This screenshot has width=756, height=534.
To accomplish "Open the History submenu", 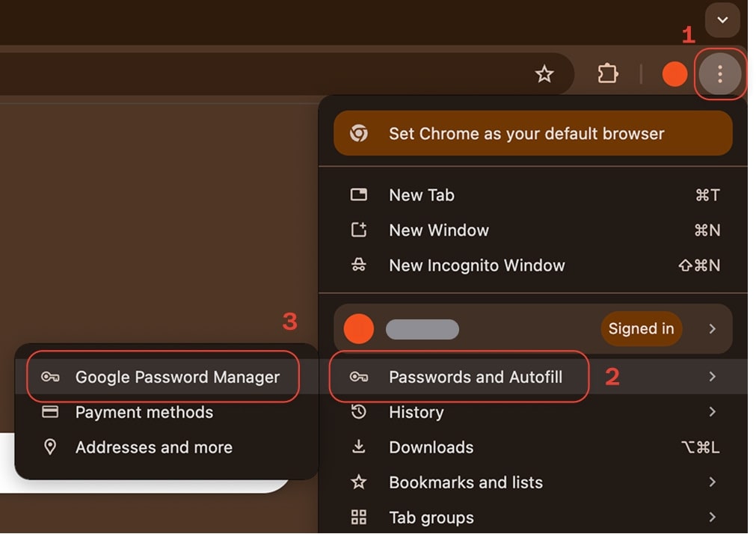I will (532, 412).
